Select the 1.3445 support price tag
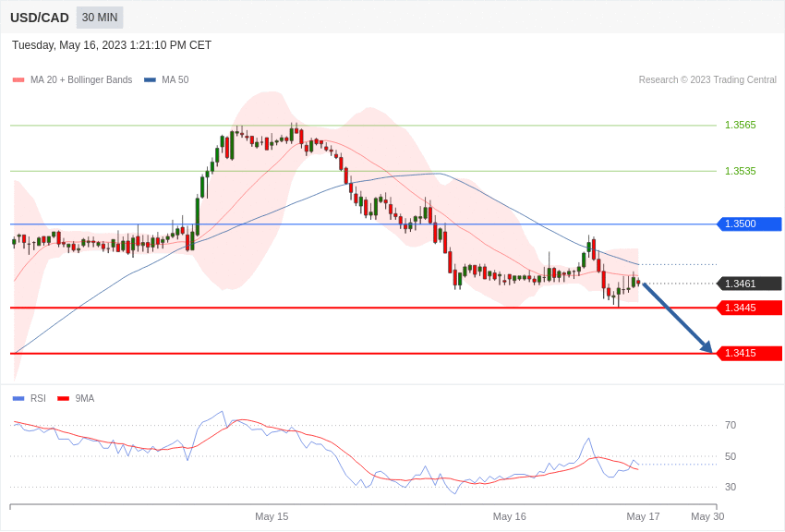785x532 pixels. (x=750, y=308)
